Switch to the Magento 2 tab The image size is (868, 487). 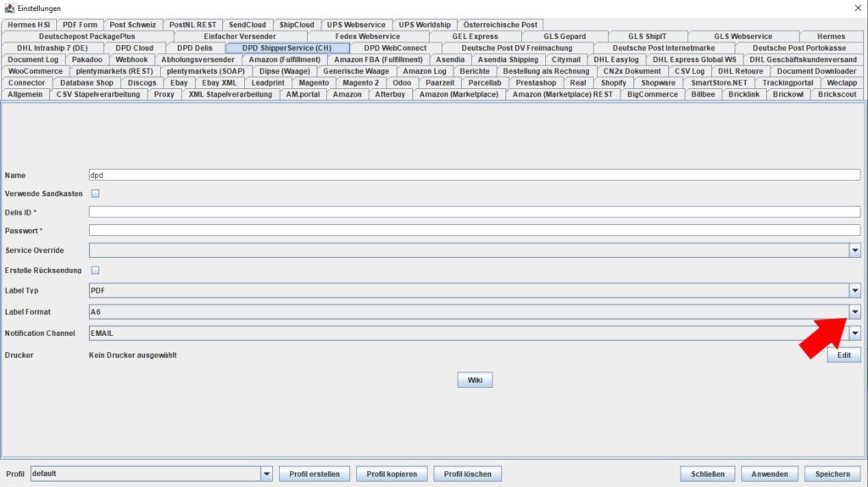361,83
